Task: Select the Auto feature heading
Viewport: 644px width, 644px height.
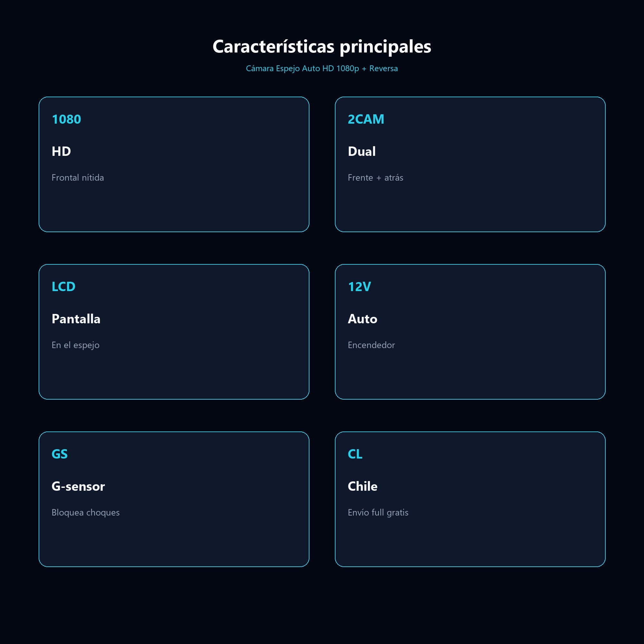Action: (362, 319)
